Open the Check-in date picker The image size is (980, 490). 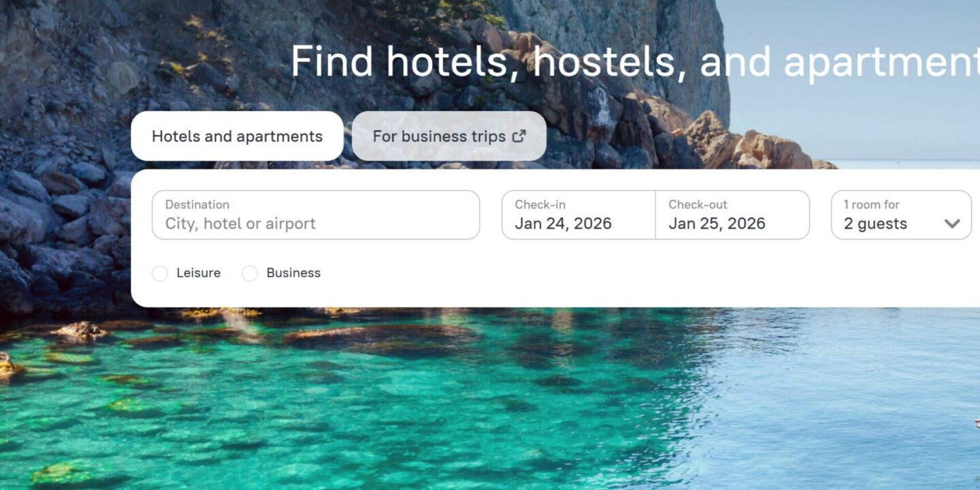coord(578,215)
